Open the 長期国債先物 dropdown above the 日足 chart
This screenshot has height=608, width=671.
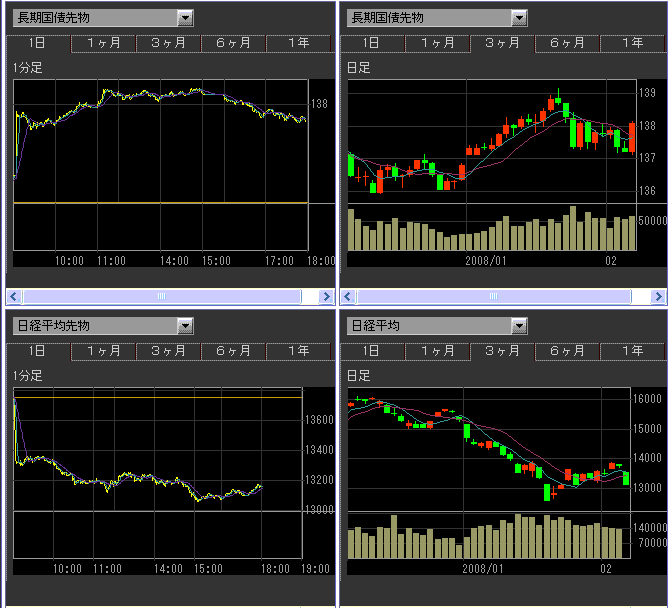[x=518, y=18]
